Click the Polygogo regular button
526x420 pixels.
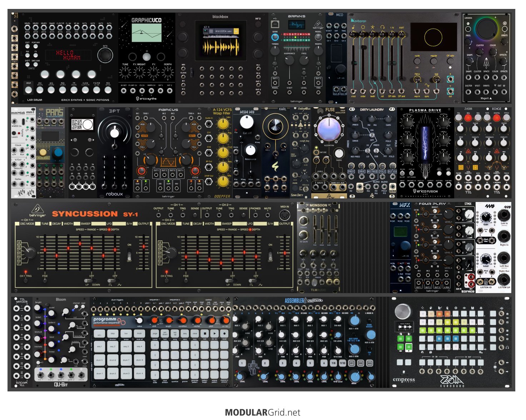433,61
